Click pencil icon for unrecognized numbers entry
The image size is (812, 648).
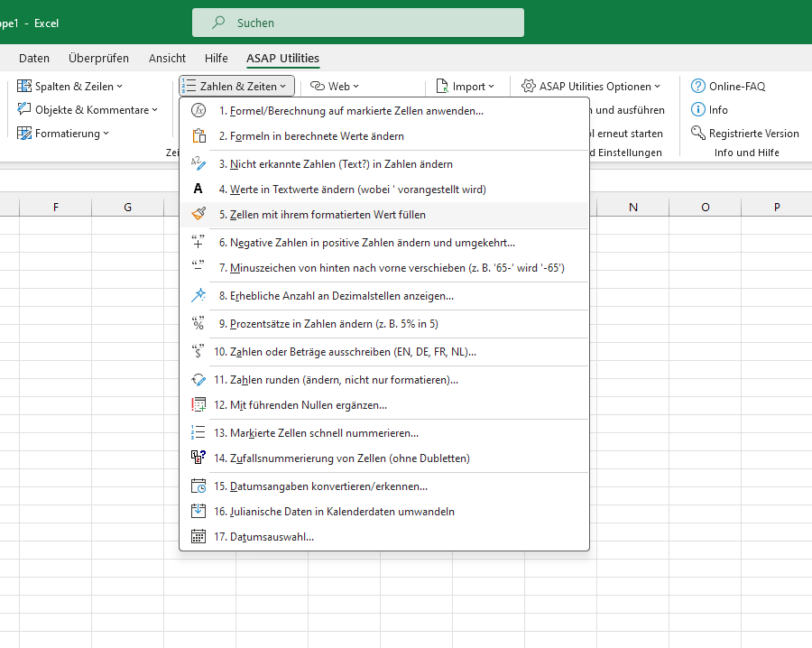198,163
